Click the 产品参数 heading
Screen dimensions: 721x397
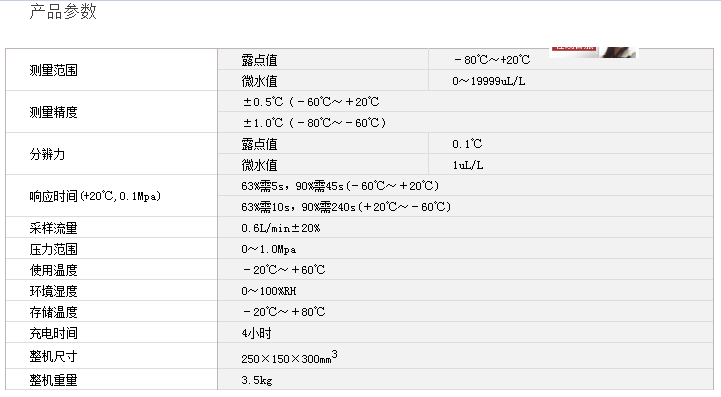click(x=63, y=12)
